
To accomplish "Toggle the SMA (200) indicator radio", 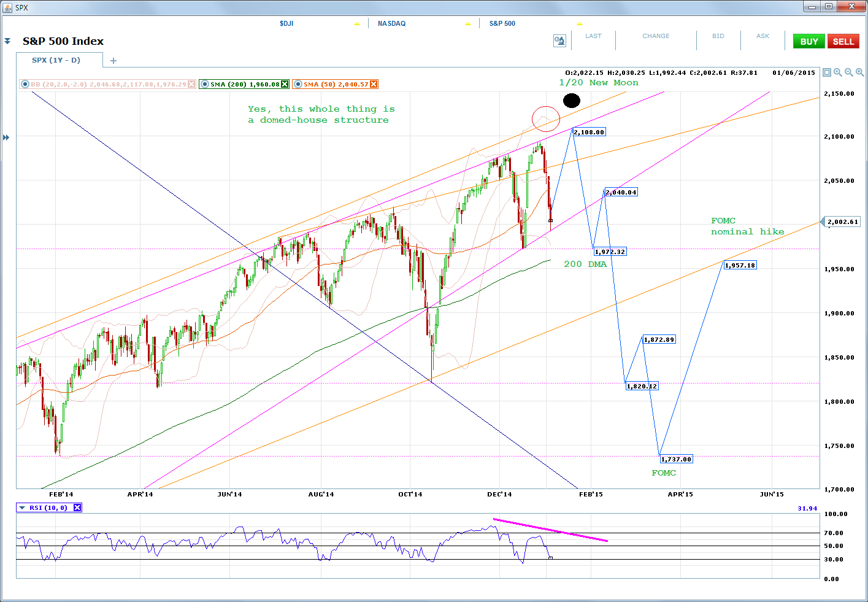I will pos(205,84).
